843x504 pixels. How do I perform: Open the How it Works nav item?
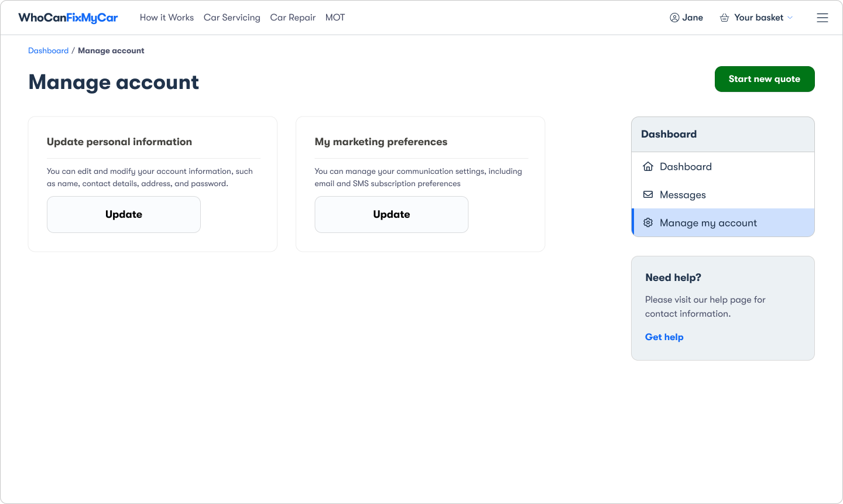(167, 18)
